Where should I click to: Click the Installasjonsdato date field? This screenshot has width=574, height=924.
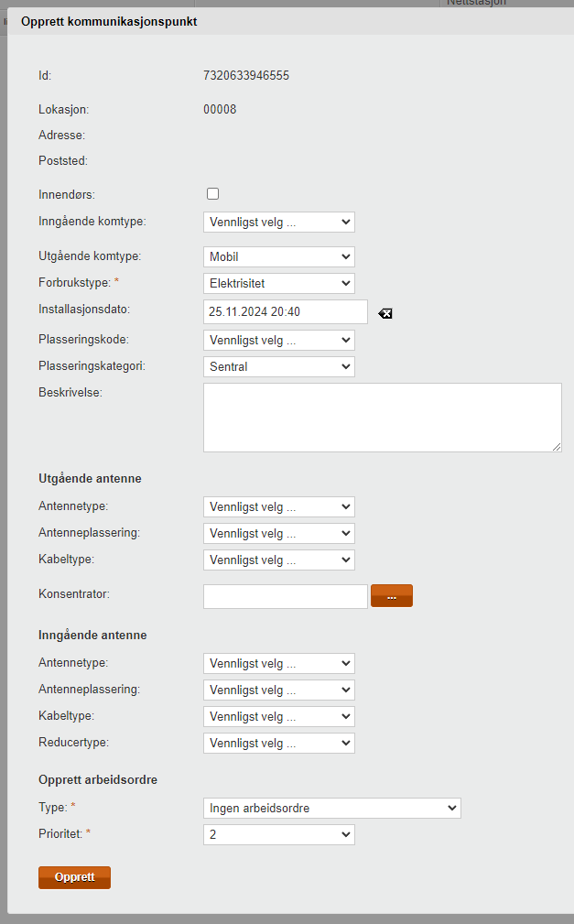[285, 312]
